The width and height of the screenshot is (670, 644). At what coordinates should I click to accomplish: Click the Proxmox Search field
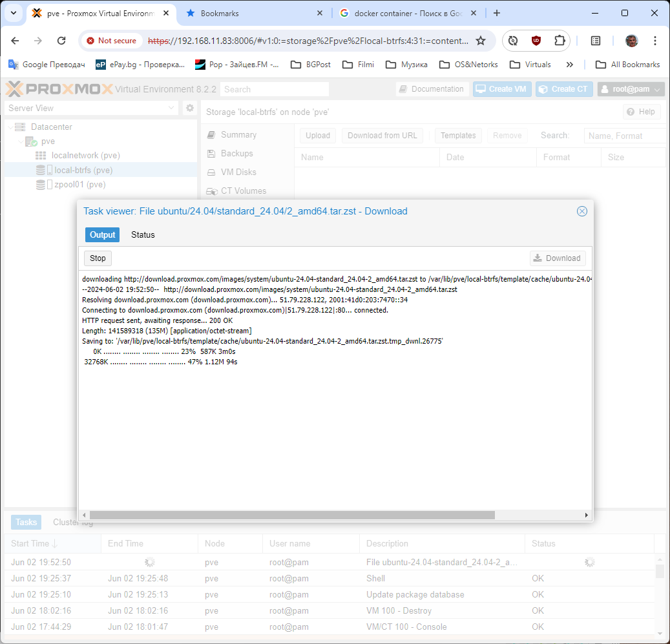click(275, 89)
